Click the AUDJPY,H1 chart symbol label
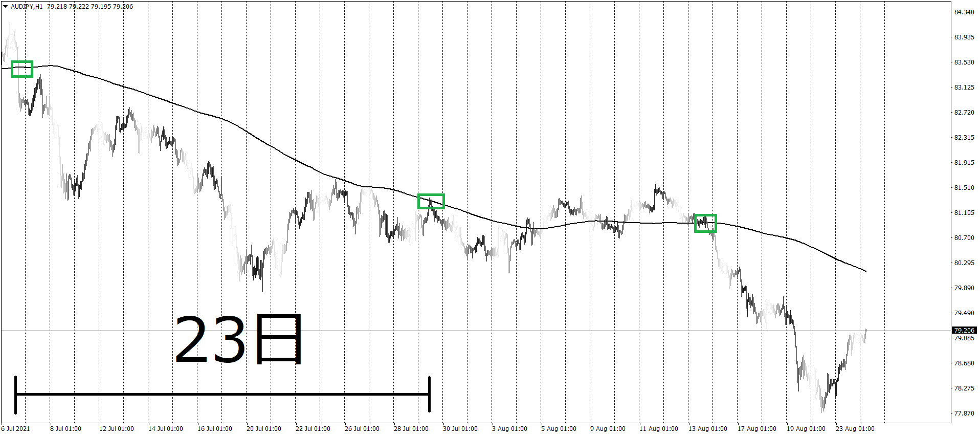Image resolution: width=980 pixels, height=435 pixels. (27, 7)
